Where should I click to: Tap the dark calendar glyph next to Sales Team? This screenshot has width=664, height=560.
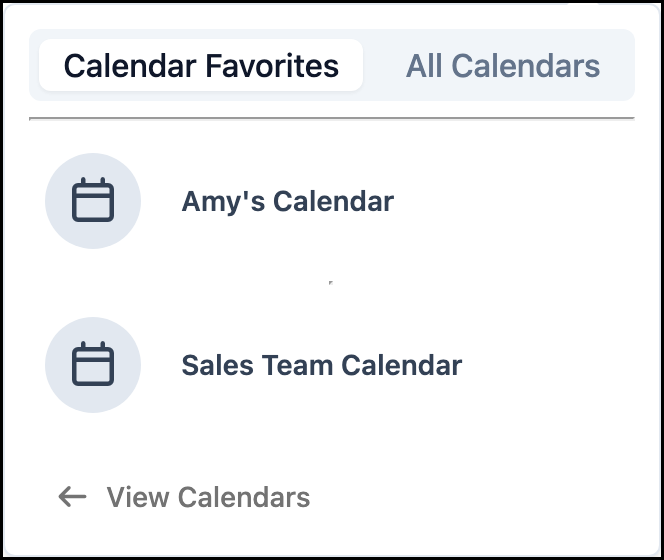(x=93, y=364)
